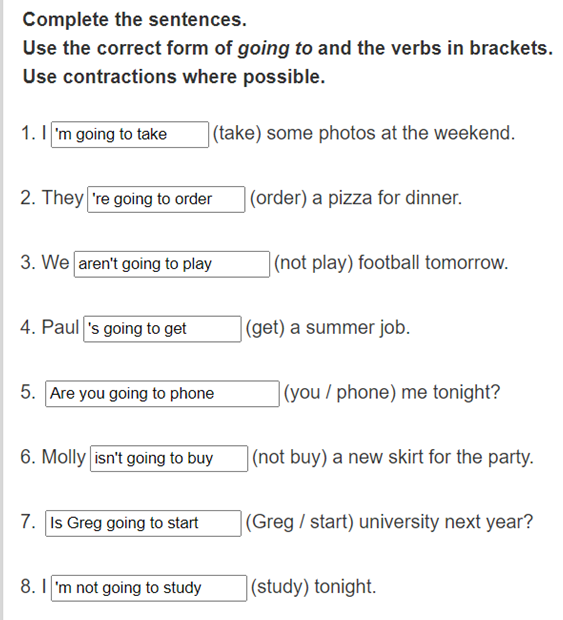Screen dimensions: 563x620
Task: Click the "(get)" hint beside Paul's answer
Action: pyautogui.click(x=265, y=328)
